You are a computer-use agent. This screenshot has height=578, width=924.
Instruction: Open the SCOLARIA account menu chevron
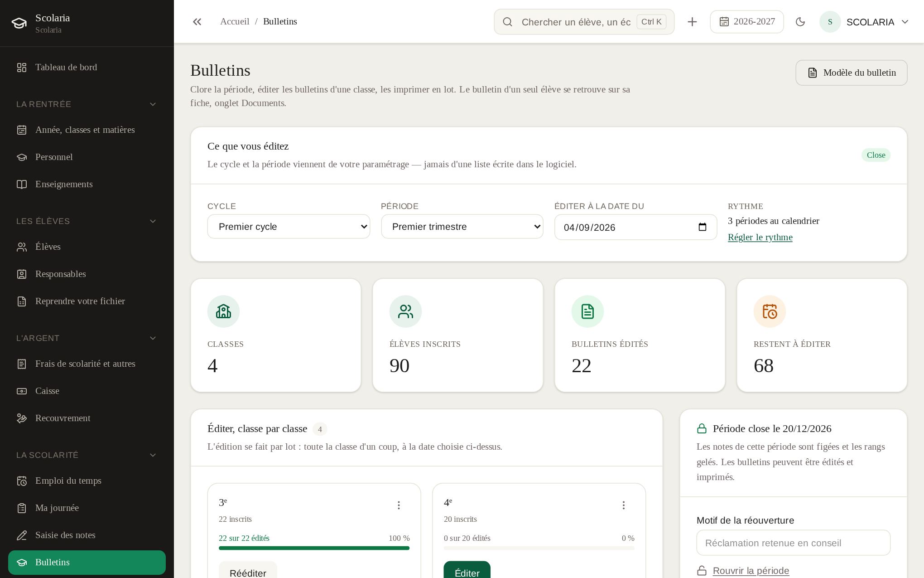point(905,22)
